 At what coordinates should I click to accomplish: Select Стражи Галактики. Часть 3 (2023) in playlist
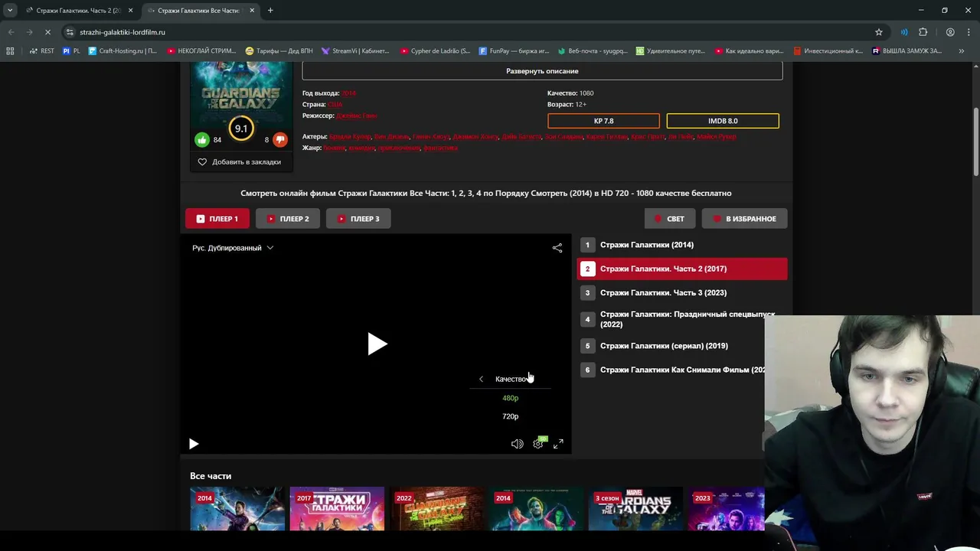pyautogui.click(x=681, y=292)
